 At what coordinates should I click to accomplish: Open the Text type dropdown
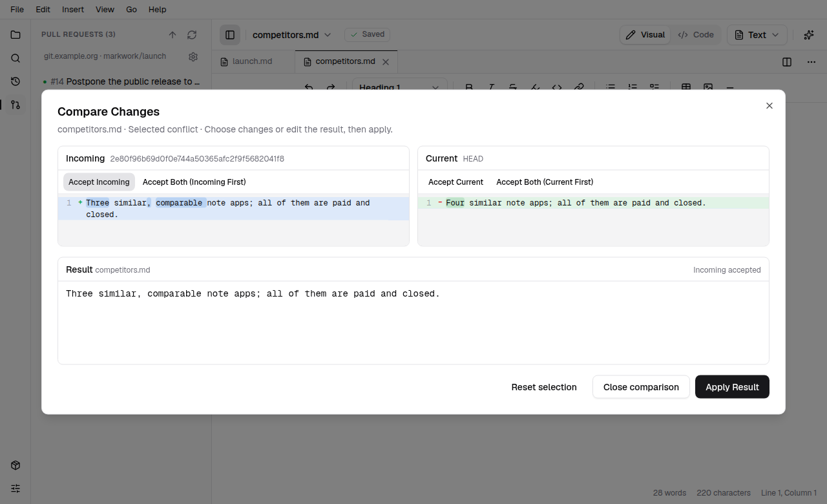click(757, 35)
